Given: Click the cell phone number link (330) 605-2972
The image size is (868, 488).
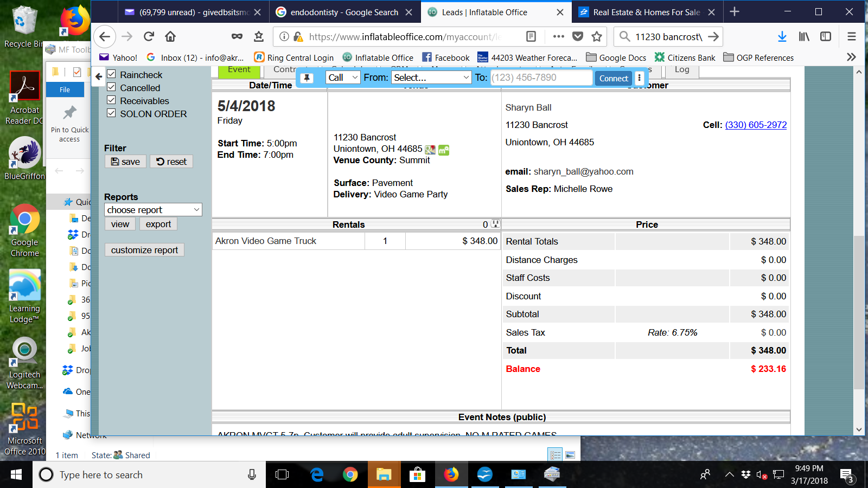Looking at the screenshot, I should [x=756, y=125].
